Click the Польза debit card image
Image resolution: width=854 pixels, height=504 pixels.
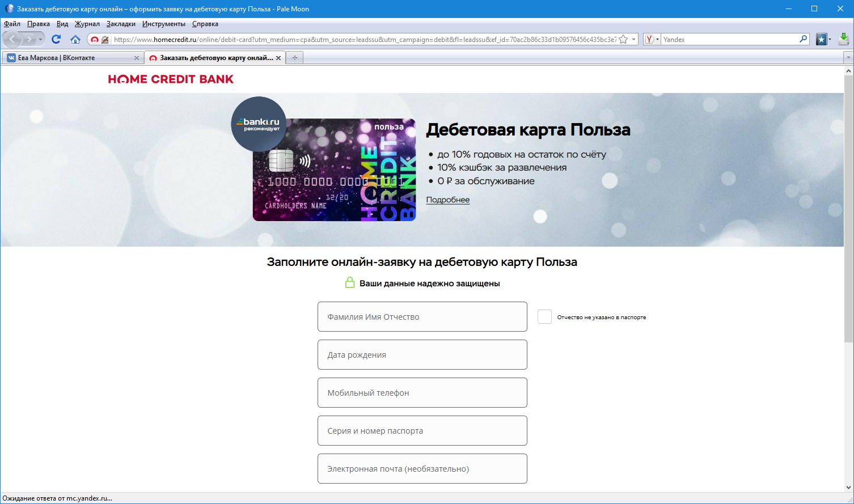click(x=334, y=170)
